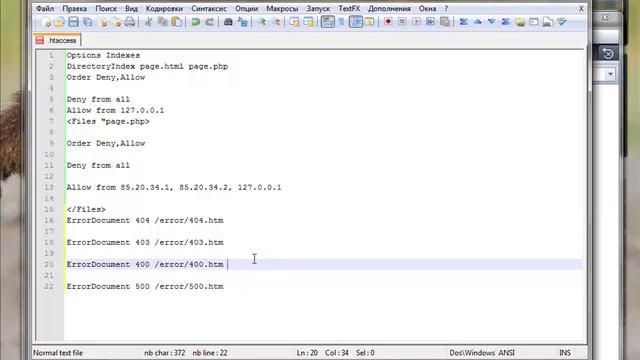Open the Опции menu
This screenshot has height=360, width=640.
247,8
